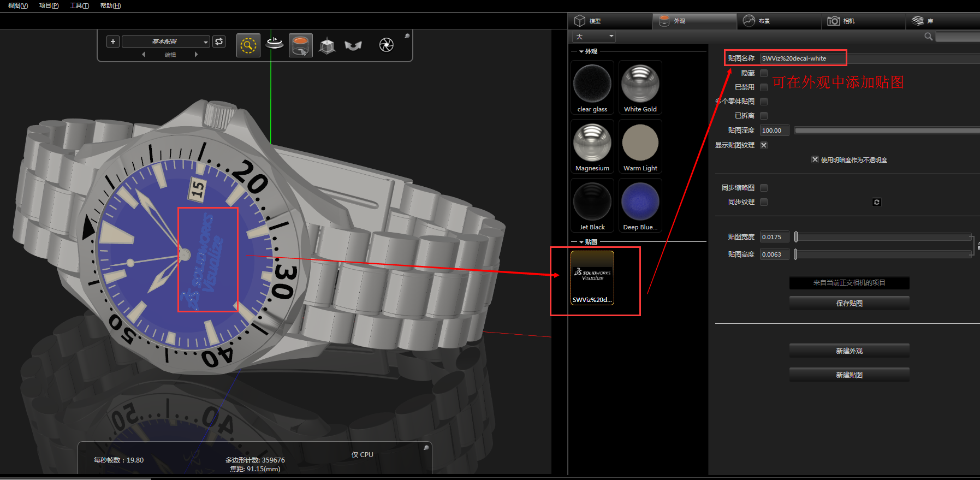
Task: Open the render aperture icon
Action: click(x=386, y=45)
